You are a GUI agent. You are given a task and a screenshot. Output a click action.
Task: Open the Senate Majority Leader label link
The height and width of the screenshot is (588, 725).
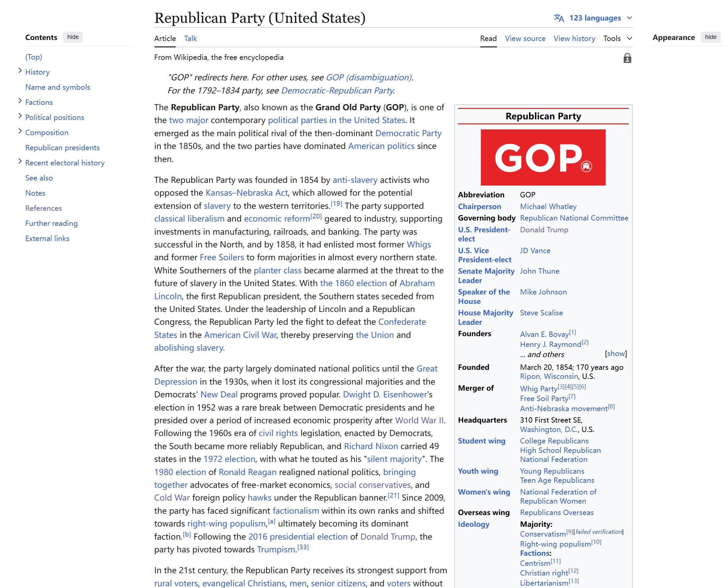pyautogui.click(x=486, y=276)
